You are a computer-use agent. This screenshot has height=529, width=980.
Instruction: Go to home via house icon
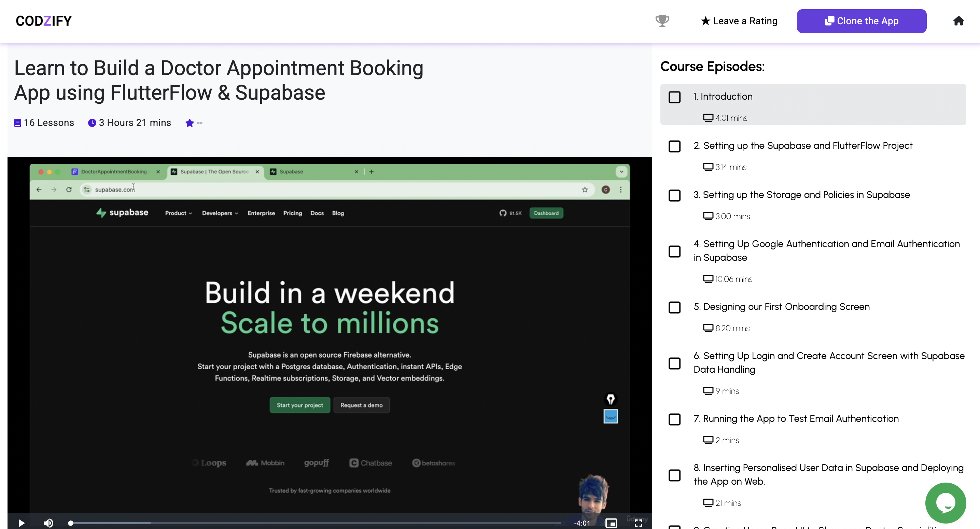click(x=958, y=20)
